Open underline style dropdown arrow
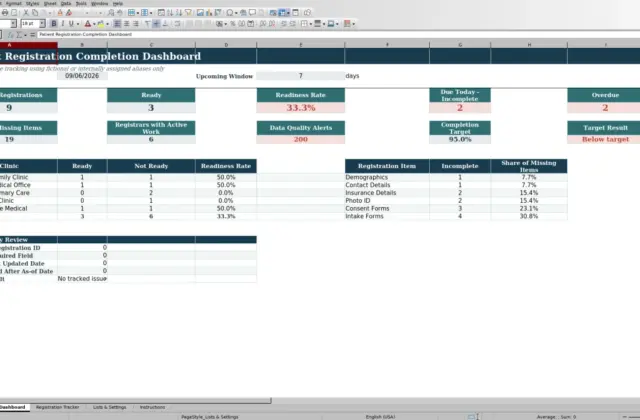640x420 pixels. [78, 24]
